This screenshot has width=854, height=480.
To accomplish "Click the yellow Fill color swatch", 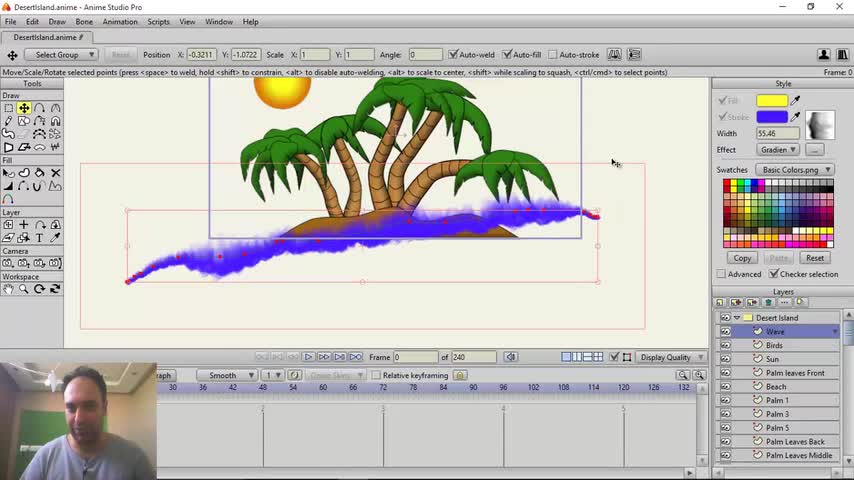I will point(772,100).
